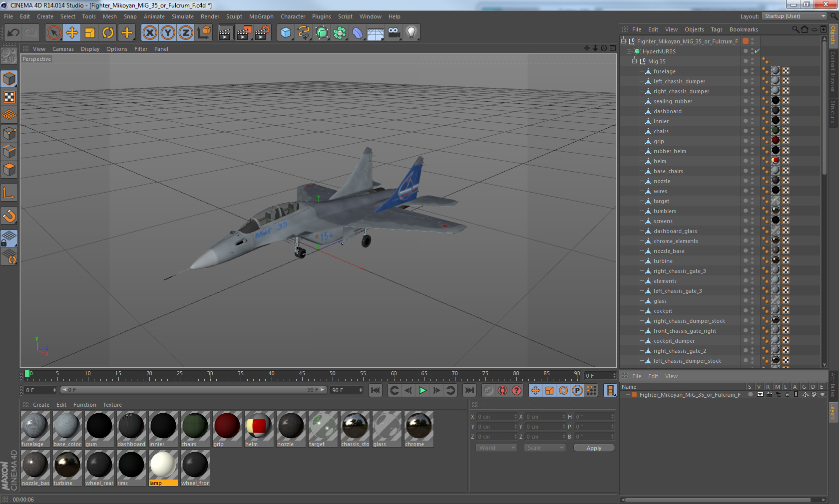Open the Array modeling objects icon
Image resolution: width=839 pixels, height=504 pixels.
(x=340, y=33)
